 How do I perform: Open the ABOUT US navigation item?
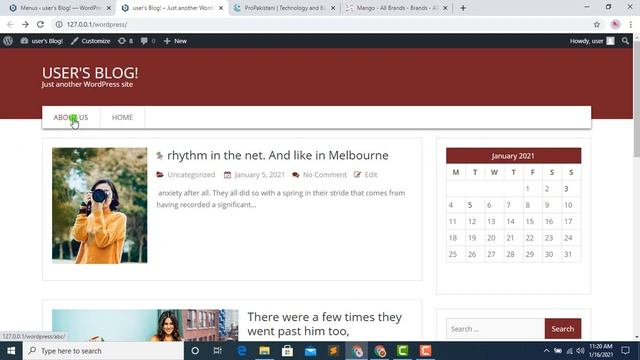click(71, 117)
